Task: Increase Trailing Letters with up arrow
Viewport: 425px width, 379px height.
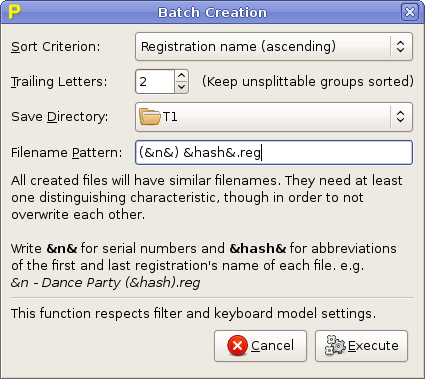Action: 181,76
